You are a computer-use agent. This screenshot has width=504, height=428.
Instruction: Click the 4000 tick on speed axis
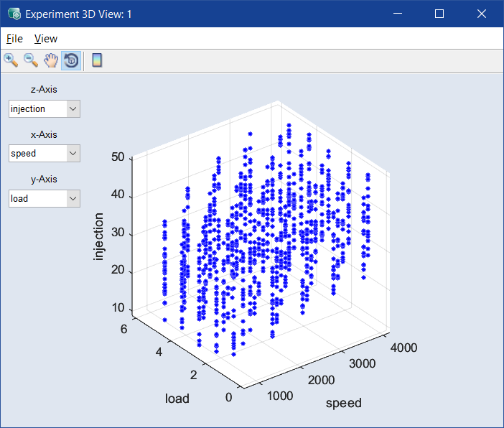403,348
